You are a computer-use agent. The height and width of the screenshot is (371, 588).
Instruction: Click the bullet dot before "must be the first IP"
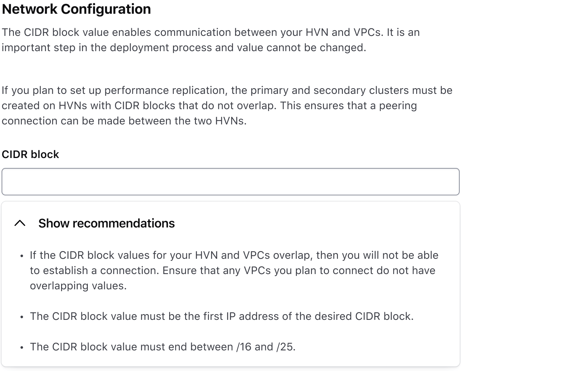[x=22, y=317]
